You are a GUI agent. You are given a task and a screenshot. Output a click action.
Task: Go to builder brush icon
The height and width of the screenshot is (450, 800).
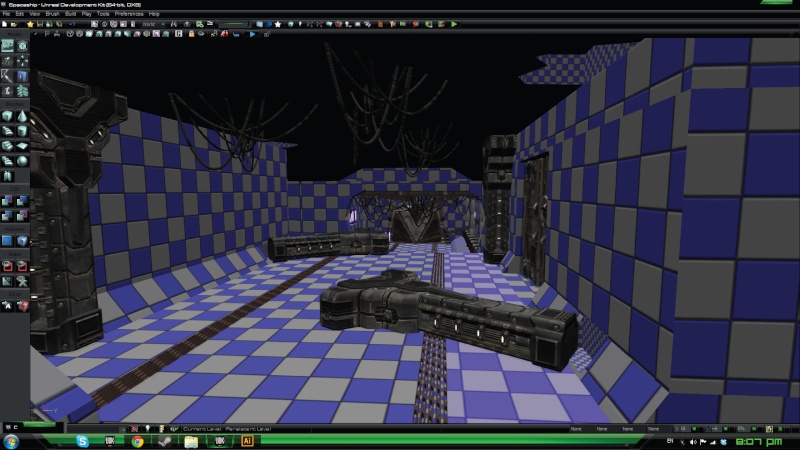[22, 306]
